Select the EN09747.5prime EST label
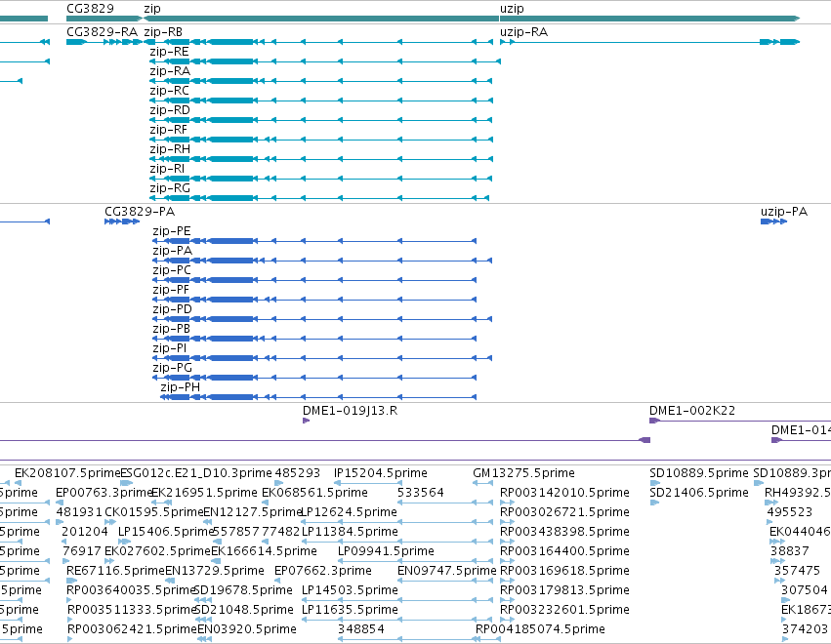The width and height of the screenshot is (831, 644). tap(447, 571)
